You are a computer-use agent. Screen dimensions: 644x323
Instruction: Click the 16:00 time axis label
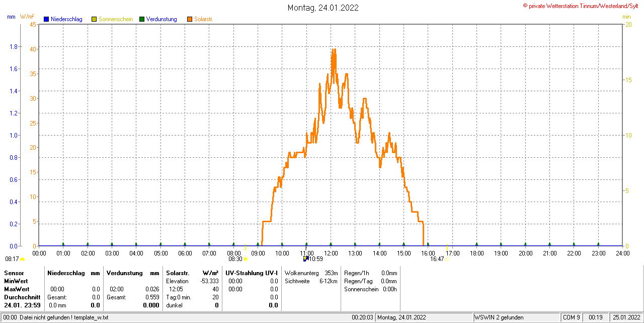click(x=428, y=253)
